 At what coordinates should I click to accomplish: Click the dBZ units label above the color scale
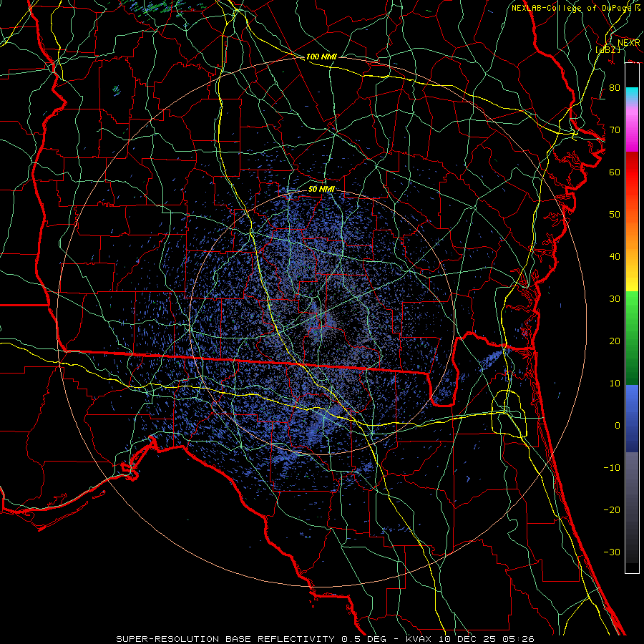click(x=608, y=50)
